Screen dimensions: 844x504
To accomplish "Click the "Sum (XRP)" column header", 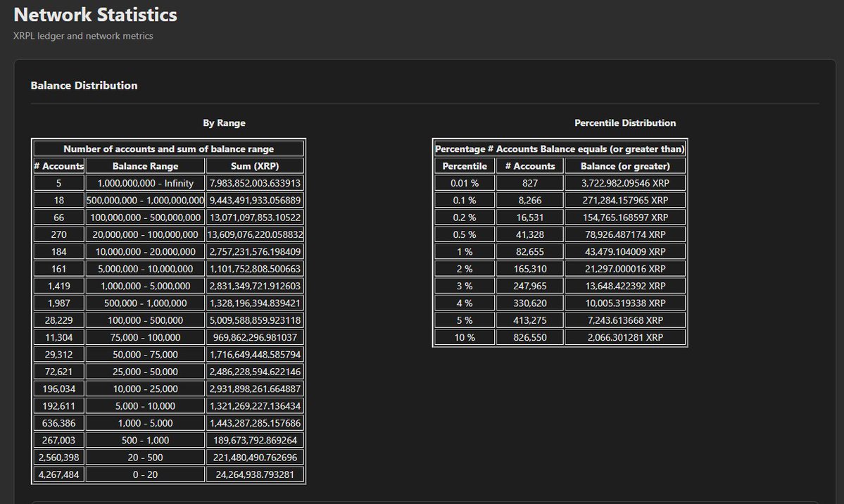I will click(x=255, y=166).
